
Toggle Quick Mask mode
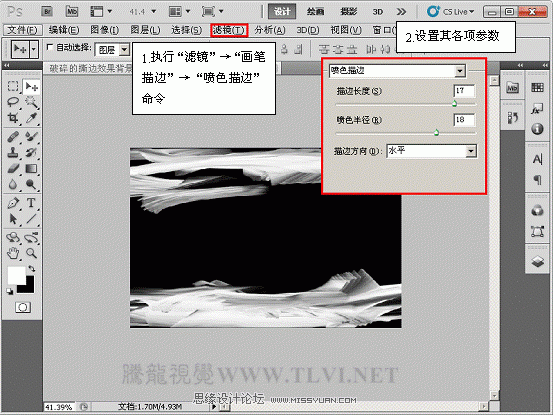coord(23,307)
